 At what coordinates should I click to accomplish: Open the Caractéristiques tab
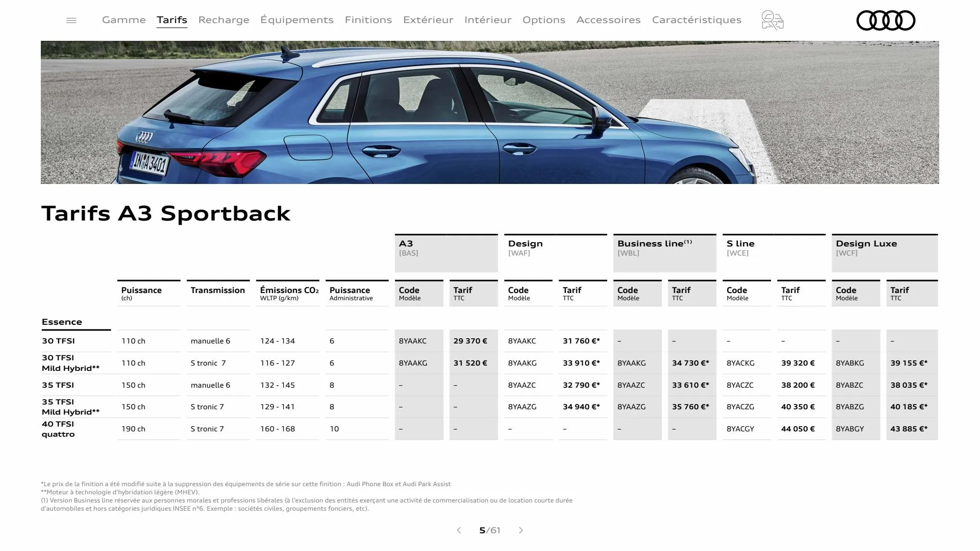click(x=697, y=20)
